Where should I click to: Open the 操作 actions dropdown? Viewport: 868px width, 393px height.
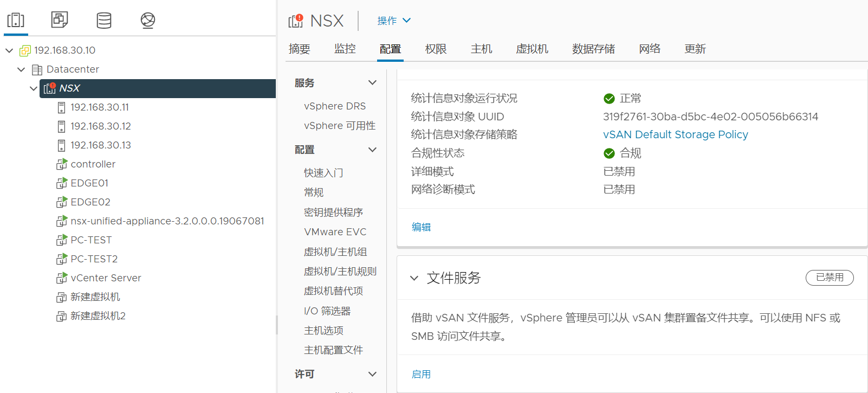394,21
